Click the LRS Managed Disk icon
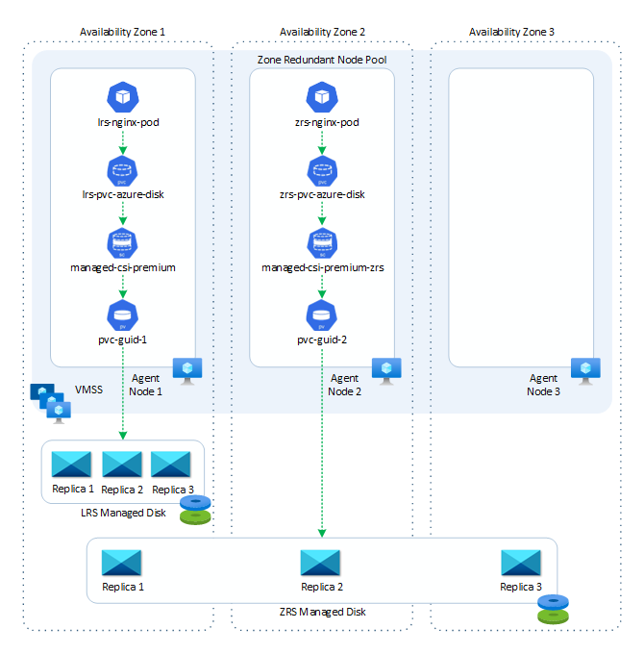644x654 pixels. pos(195,510)
